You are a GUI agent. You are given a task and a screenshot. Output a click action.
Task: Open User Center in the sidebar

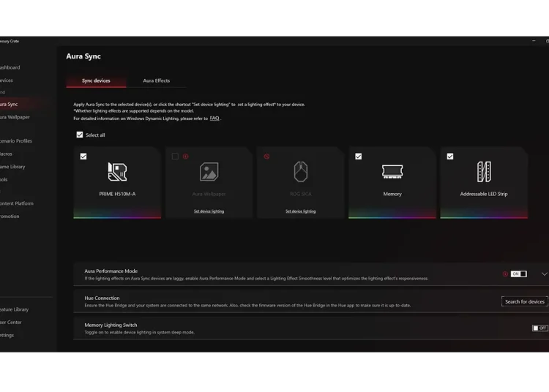tap(11, 323)
